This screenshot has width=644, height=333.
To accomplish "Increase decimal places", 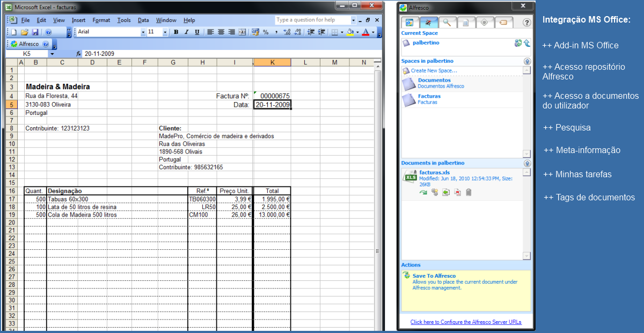I will point(287,32).
